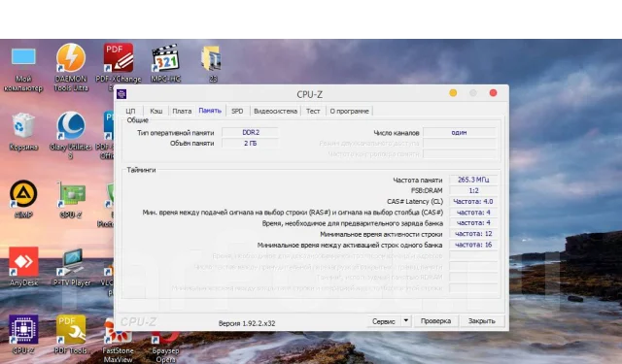Select the частота: 12 value
Viewport: 622px width, 364px height.
(x=473, y=234)
